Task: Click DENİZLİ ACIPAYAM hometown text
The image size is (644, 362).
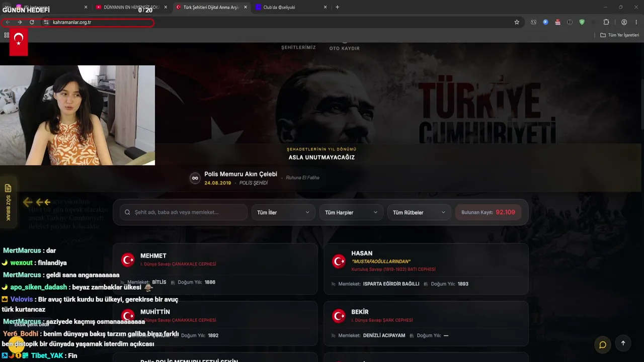Action: click(x=384, y=335)
